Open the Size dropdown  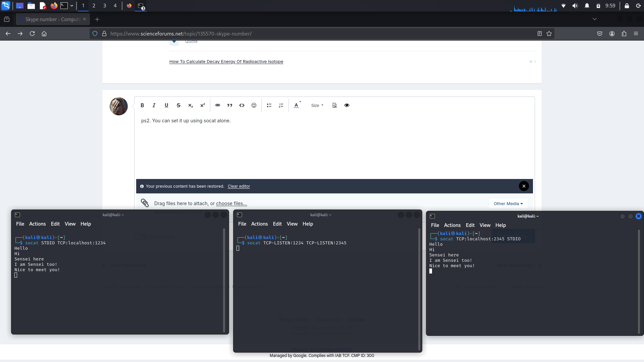click(317, 105)
